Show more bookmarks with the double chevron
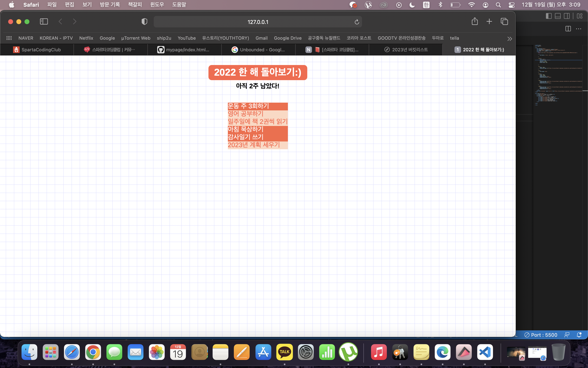Image resolution: width=588 pixels, height=368 pixels. coord(510,39)
